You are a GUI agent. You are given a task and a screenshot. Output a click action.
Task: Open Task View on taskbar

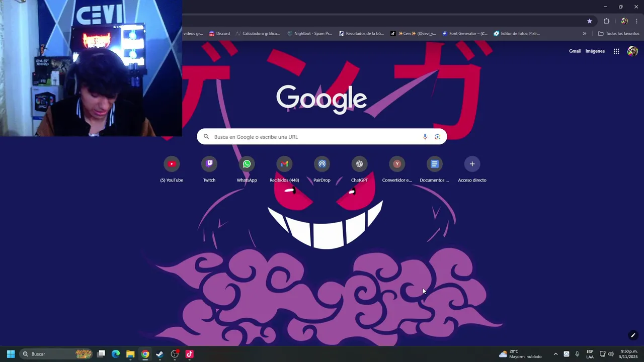101,354
